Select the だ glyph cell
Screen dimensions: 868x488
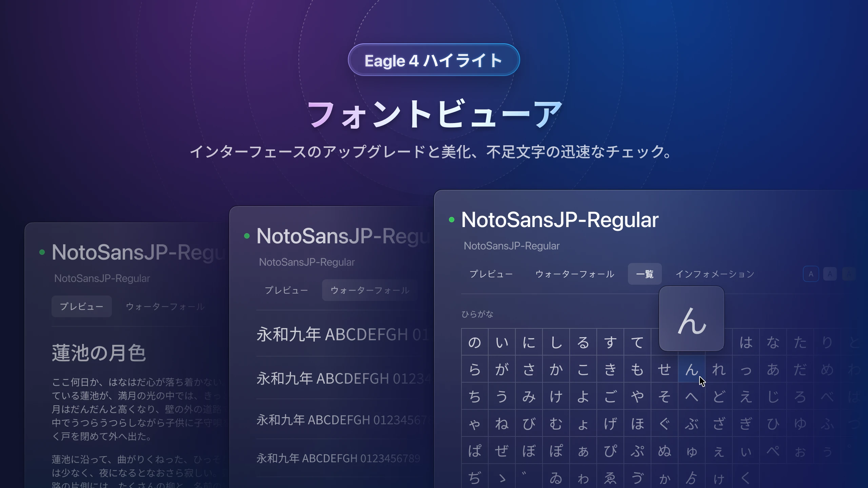(800, 369)
